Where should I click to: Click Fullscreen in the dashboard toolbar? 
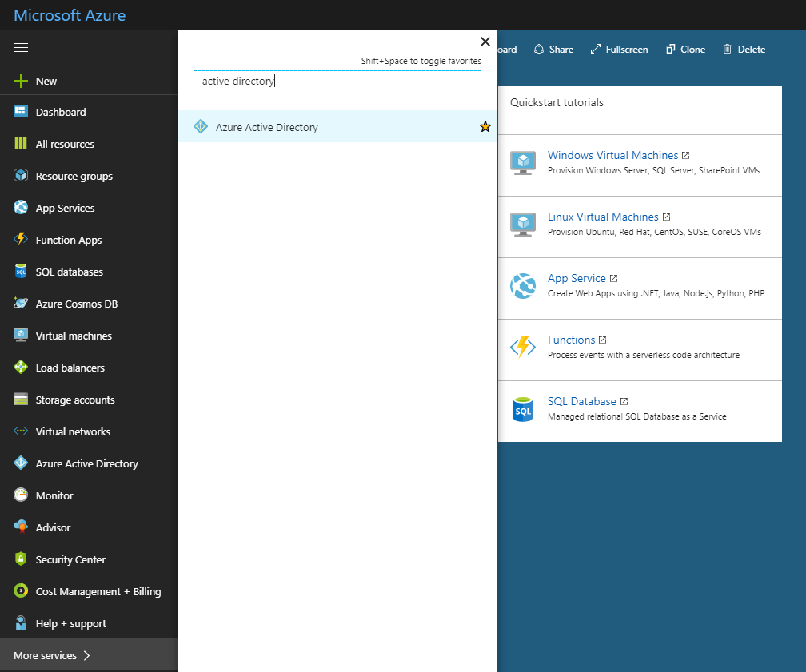coord(620,50)
